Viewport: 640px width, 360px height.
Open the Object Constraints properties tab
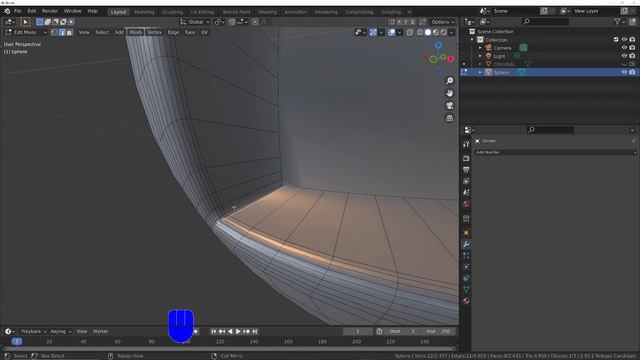[x=466, y=278]
